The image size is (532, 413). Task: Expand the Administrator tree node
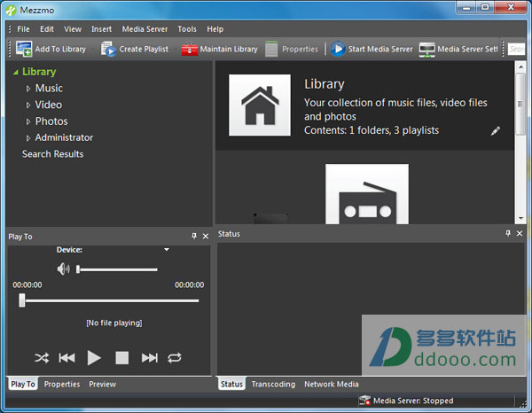coord(28,138)
